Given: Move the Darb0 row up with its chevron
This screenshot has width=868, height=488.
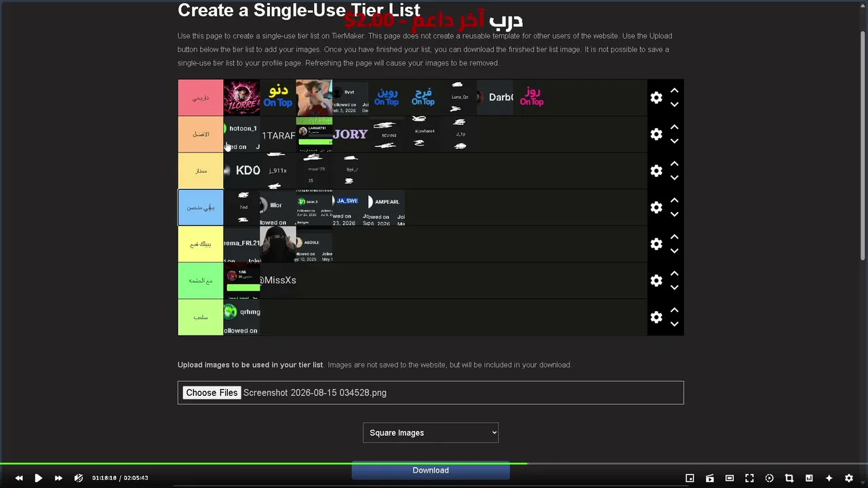Looking at the screenshot, I should click(x=674, y=90).
